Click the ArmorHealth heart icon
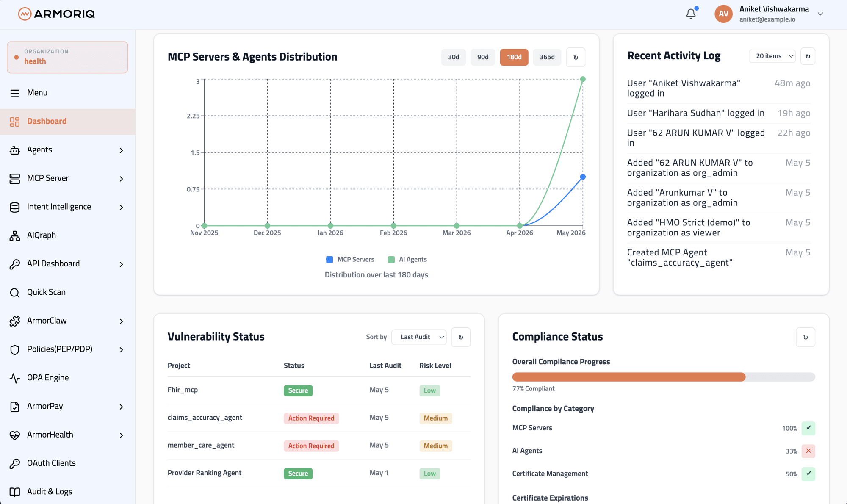 point(15,435)
